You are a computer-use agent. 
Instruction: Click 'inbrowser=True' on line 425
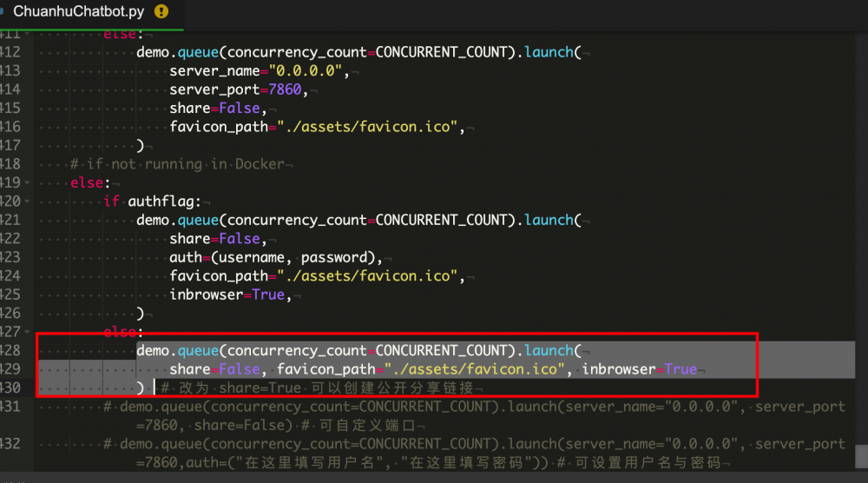pyautogui.click(x=227, y=294)
